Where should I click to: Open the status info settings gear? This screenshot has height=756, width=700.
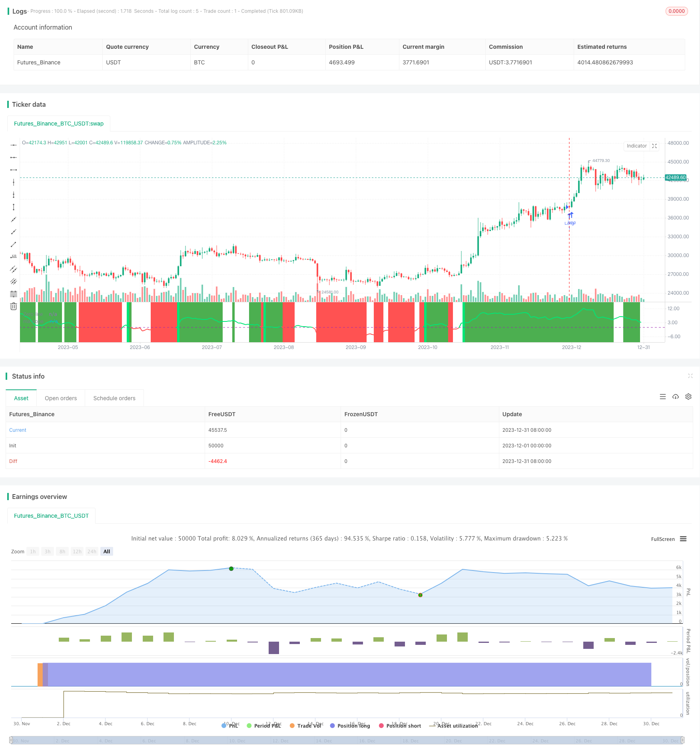point(688,397)
